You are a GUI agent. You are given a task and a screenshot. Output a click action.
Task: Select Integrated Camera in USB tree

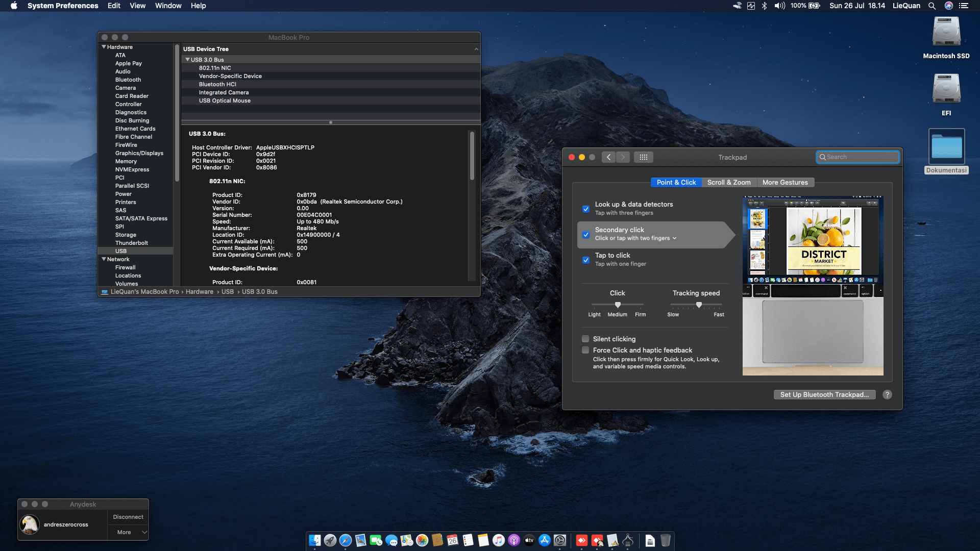(331, 92)
